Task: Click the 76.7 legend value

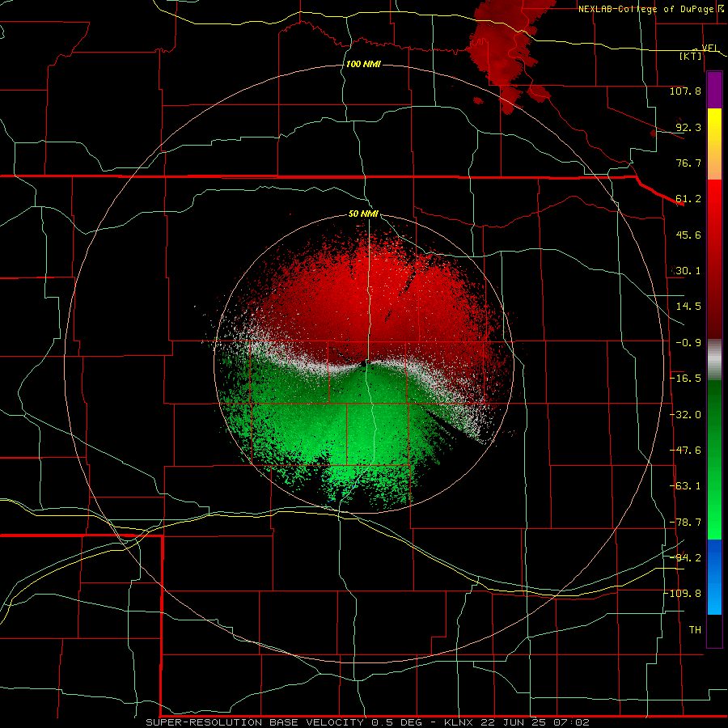Action: pyautogui.click(x=688, y=163)
